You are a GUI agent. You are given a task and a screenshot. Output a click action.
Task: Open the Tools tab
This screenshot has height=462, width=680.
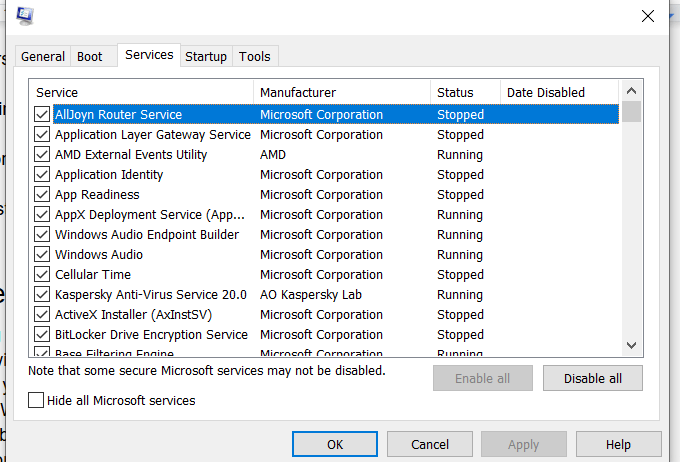255,56
